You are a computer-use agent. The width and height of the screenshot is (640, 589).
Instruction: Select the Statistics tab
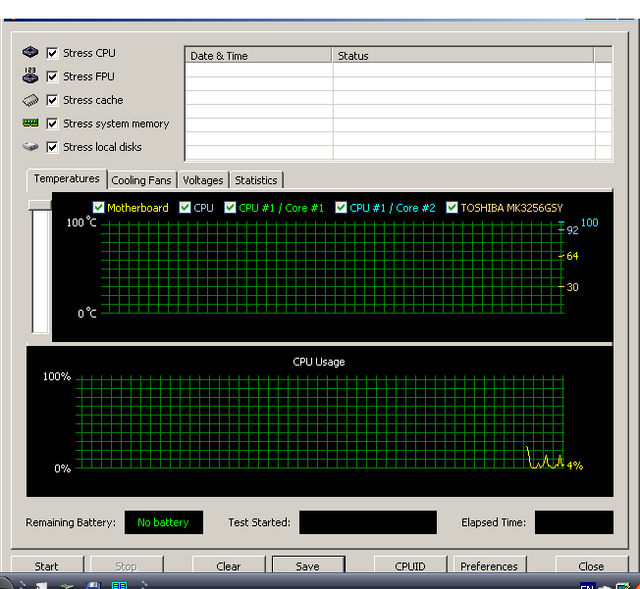[x=256, y=180]
